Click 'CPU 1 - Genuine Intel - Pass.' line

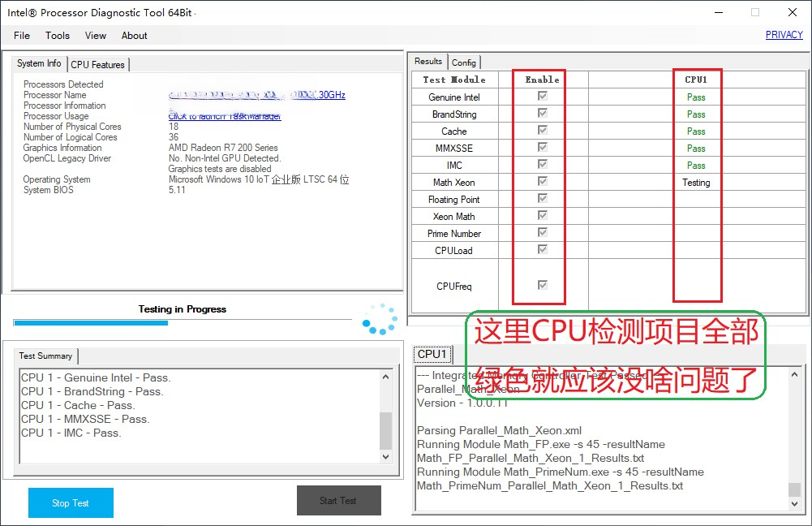96,377
